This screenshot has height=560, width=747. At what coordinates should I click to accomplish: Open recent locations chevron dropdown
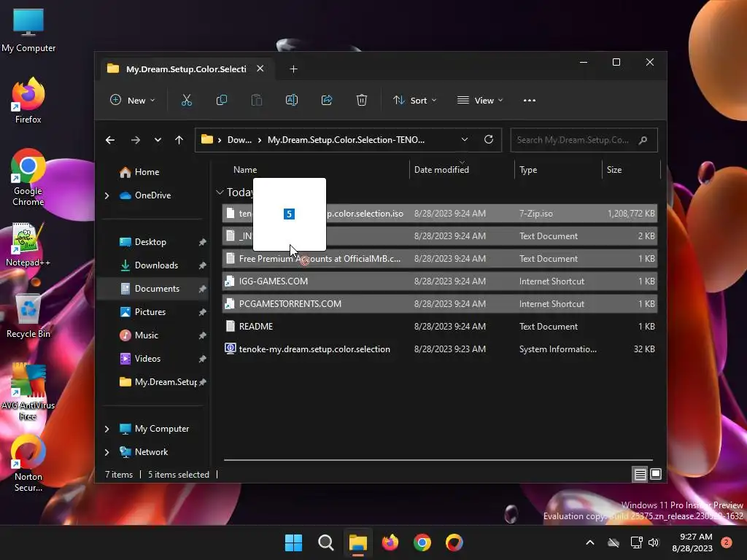tap(158, 140)
